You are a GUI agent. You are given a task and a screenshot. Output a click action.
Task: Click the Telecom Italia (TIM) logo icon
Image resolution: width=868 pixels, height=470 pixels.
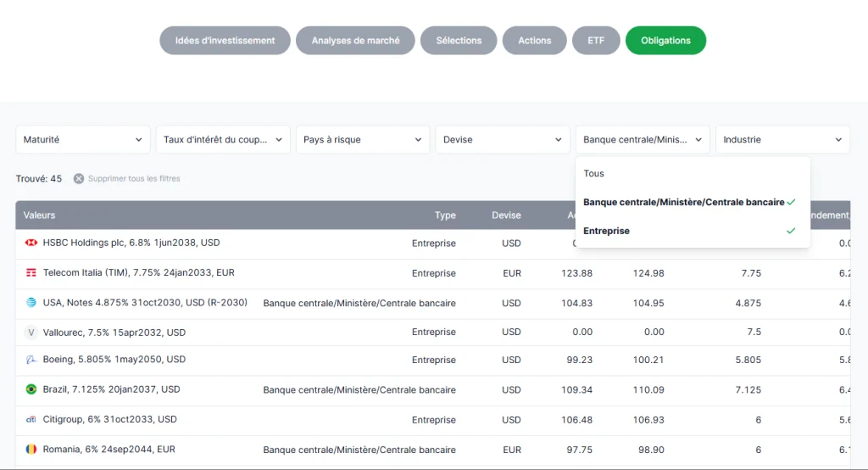[x=31, y=272]
